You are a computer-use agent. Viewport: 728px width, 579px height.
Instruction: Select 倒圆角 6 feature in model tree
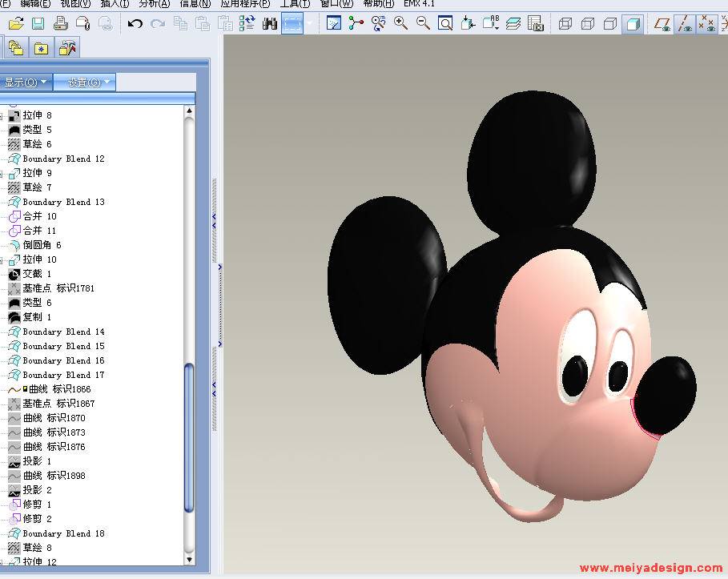pos(42,245)
